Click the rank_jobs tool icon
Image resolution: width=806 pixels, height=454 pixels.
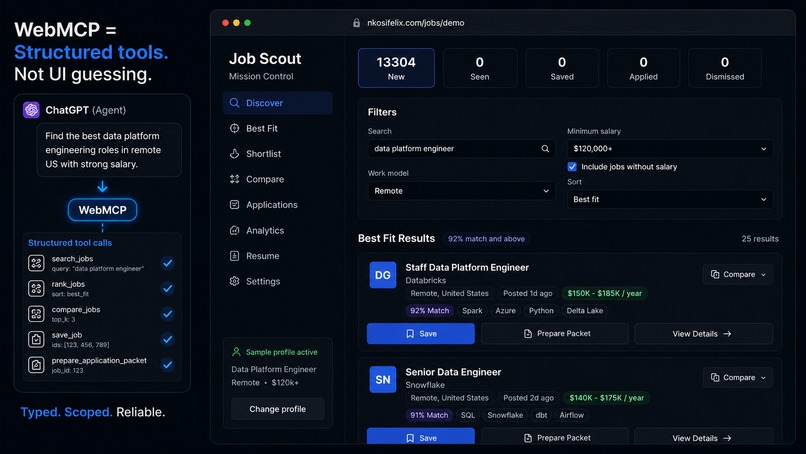click(x=36, y=288)
